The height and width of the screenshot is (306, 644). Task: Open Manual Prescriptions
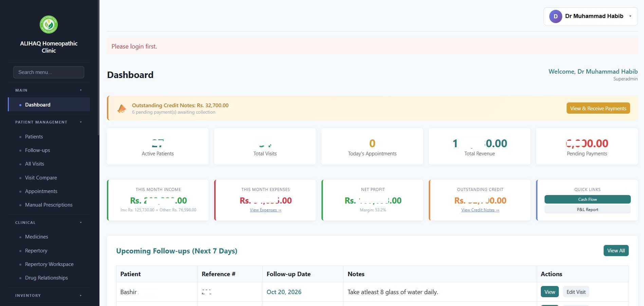tap(49, 205)
